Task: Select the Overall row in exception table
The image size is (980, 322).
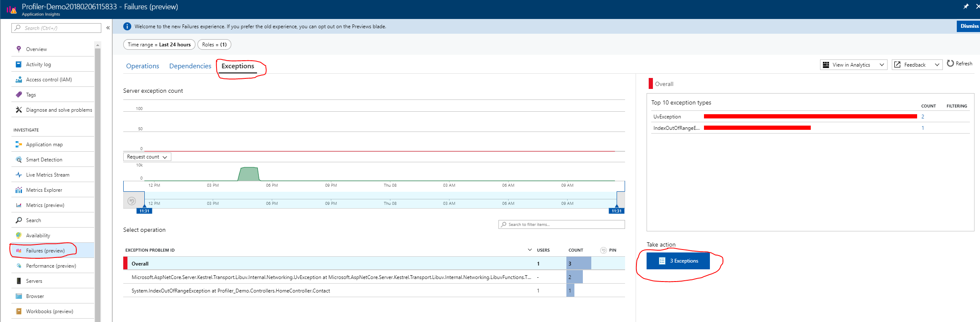Action: [374, 263]
